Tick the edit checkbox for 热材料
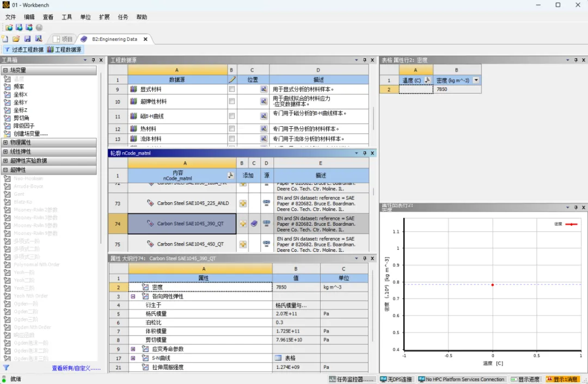This screenshot has height=384, width=588. coord(232,129)
